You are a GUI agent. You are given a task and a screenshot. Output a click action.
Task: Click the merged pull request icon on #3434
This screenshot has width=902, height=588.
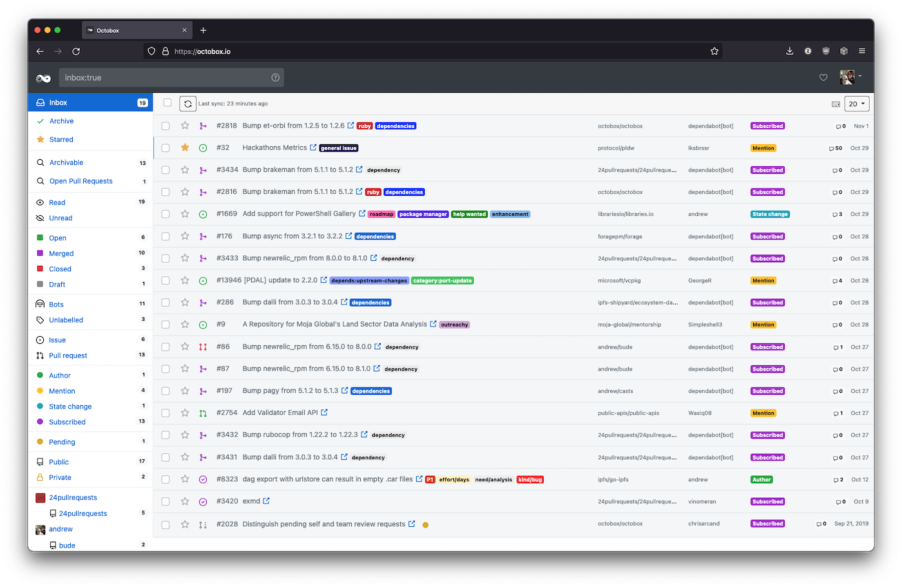pyautogui.click(x=203, y=169)
